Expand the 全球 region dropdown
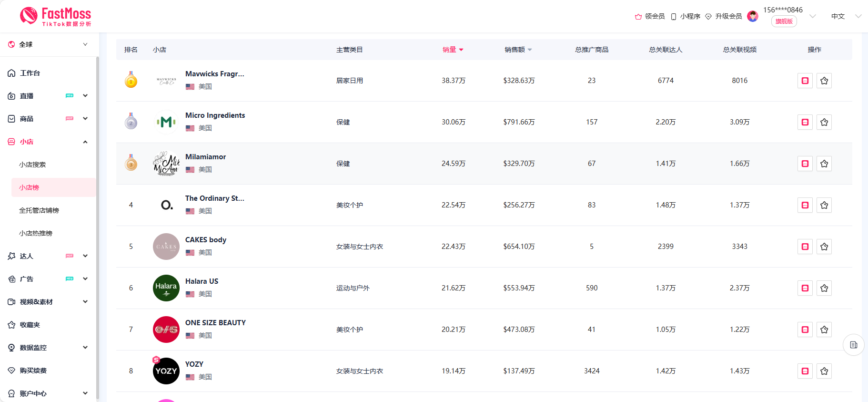This screenshot has width=868, height=402. [x=85, y=44]
